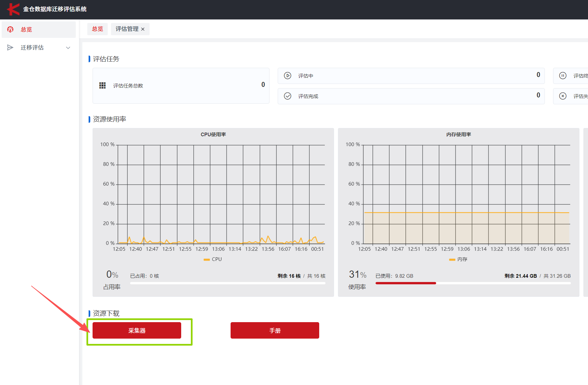
Task: Expand the 迁移评估 sidebar chevron
Action: point(68,48)
